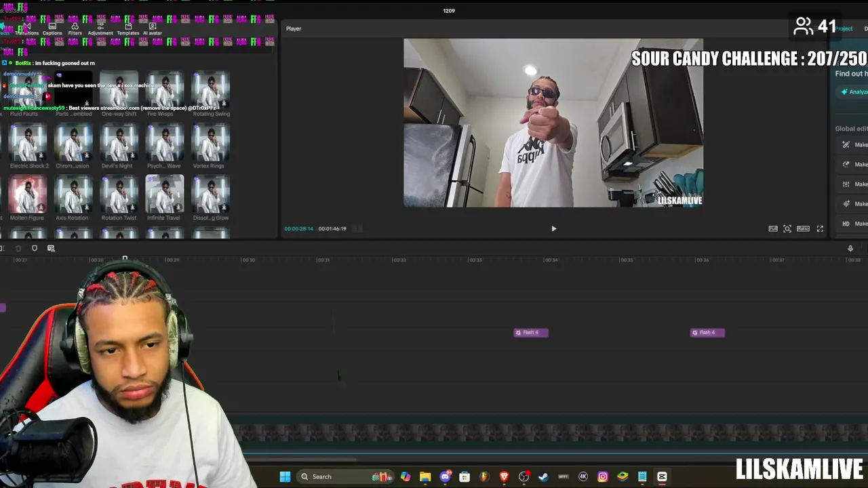868x488 pixels.
Task: Open Discord from the taskbar
Action: [445, 476]
